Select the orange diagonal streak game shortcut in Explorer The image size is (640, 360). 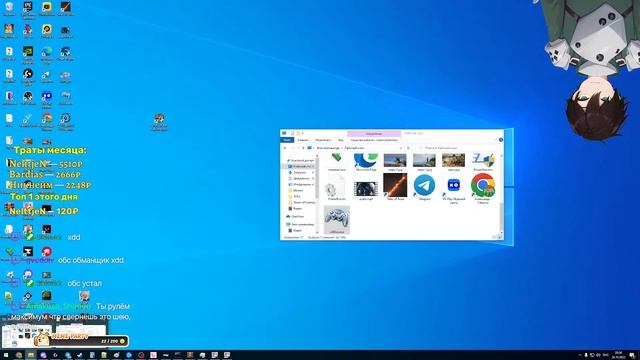click(x=395, y=187)
